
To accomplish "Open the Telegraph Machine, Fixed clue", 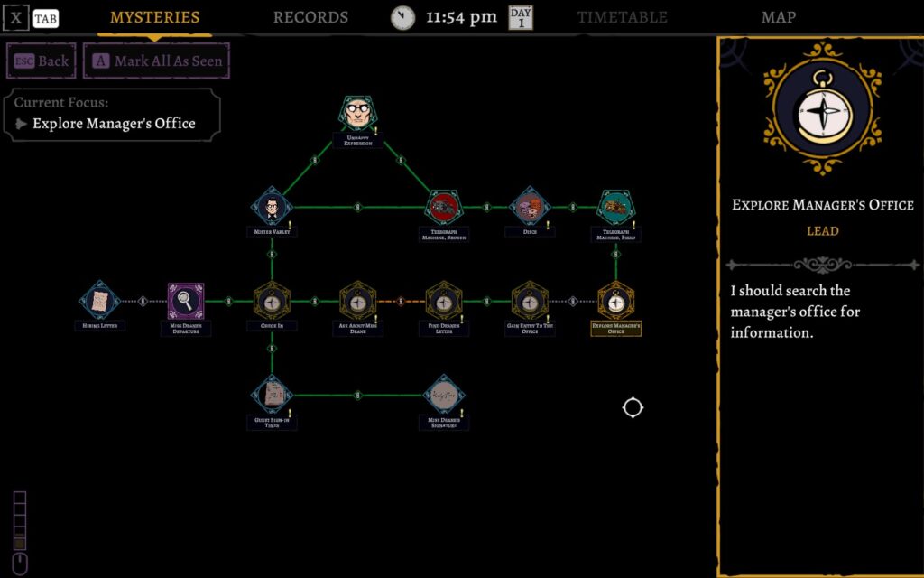I will 616,208.
